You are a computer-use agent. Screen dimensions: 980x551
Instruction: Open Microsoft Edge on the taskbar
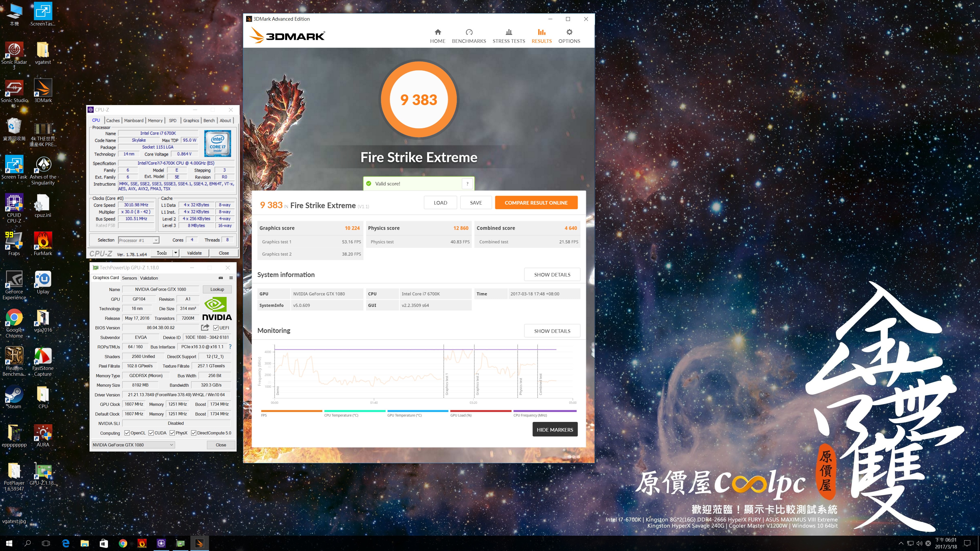(x=65, y=543)
